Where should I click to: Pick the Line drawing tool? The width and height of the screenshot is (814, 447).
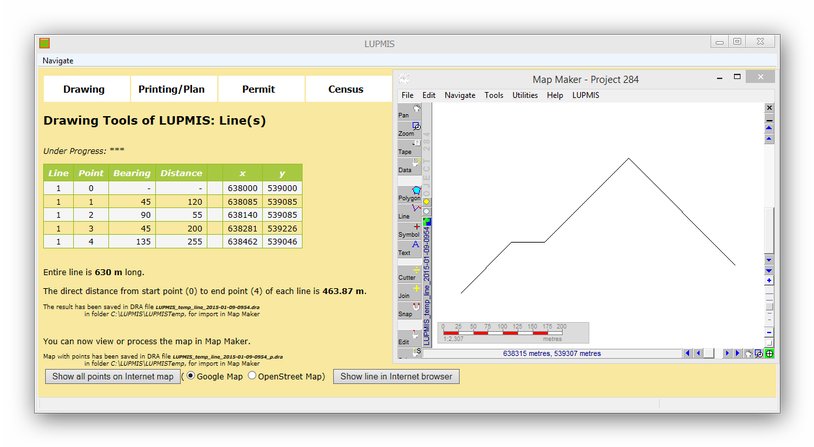pos(409,212)
